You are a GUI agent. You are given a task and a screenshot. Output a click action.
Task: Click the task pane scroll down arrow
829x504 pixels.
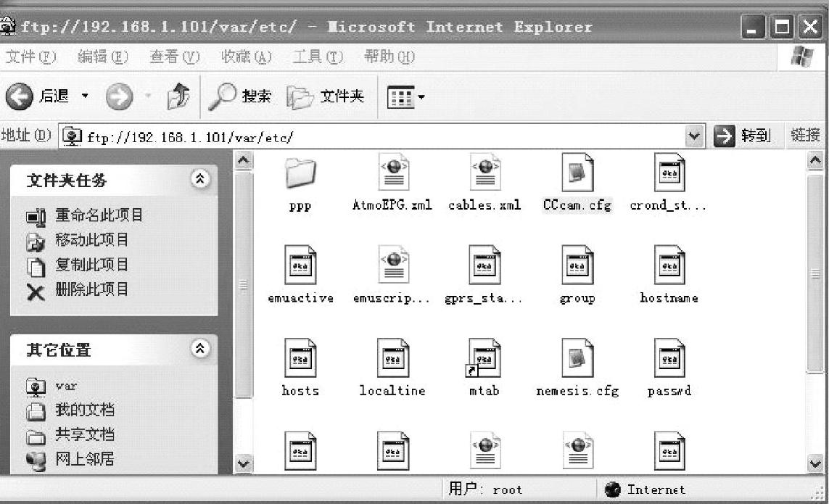(x=243, y=464)
